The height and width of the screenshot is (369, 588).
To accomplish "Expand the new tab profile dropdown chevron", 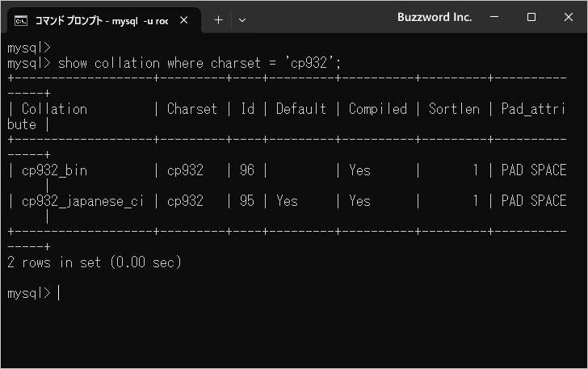I will click(x=242, y=20).
